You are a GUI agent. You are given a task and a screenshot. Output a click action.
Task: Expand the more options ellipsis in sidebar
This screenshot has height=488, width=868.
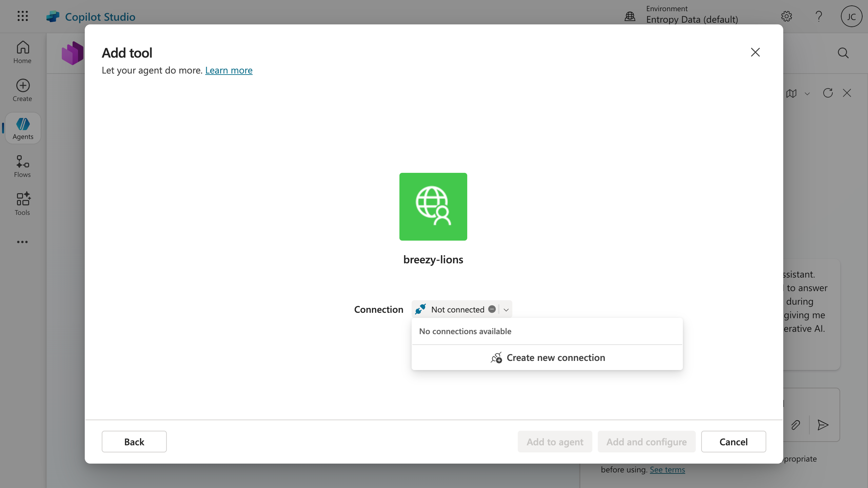[22, 242]
